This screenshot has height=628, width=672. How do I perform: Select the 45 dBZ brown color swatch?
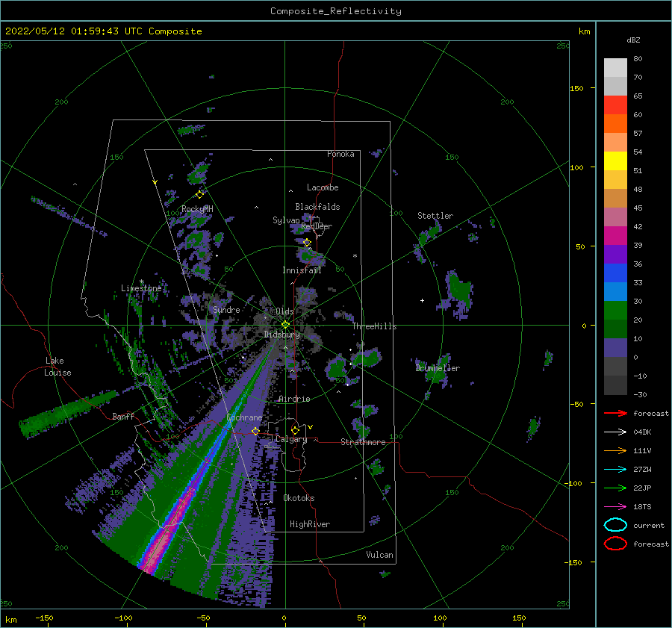(615, 199)
